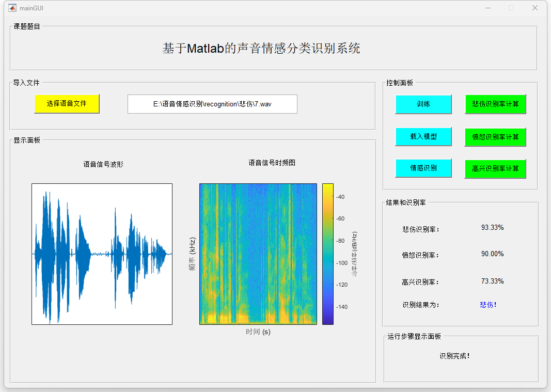Close the mainGUI window
This screenshot has height=392, width=551.
tap(535, 8)
